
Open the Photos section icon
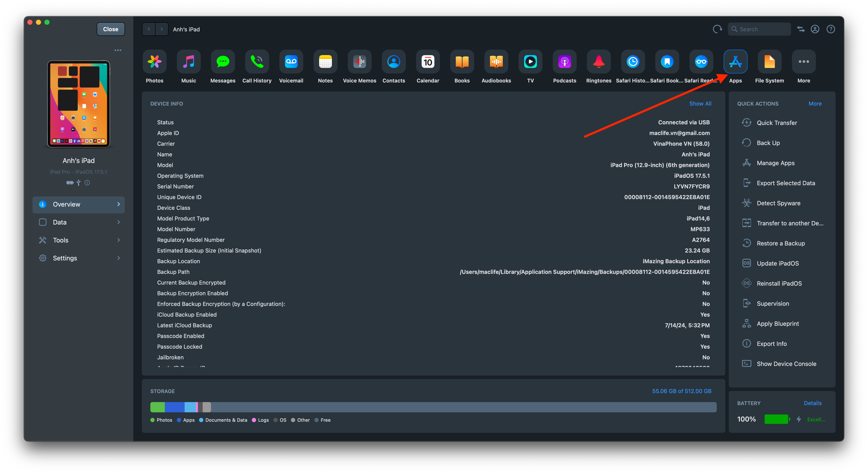click(x=154, y=62)
